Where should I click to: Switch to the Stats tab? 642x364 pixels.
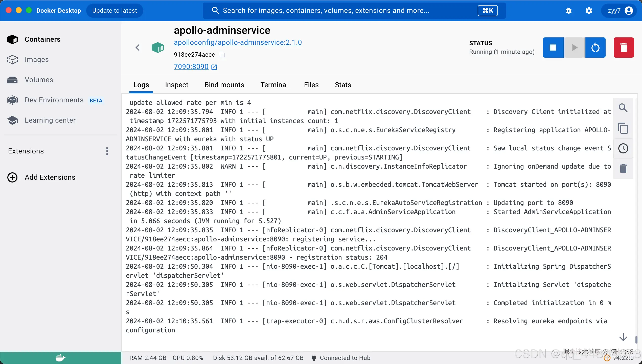pyautogui.click(x=343, y=85)
